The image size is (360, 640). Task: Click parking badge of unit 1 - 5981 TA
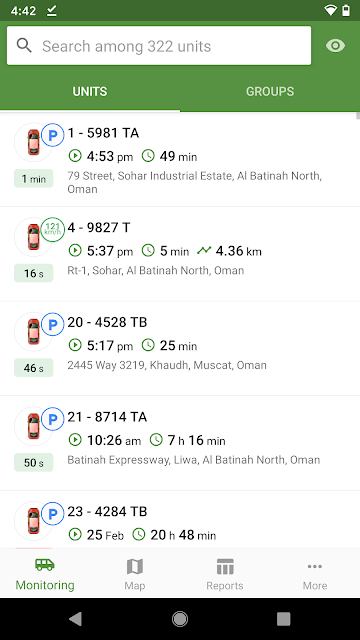point(53,135)
